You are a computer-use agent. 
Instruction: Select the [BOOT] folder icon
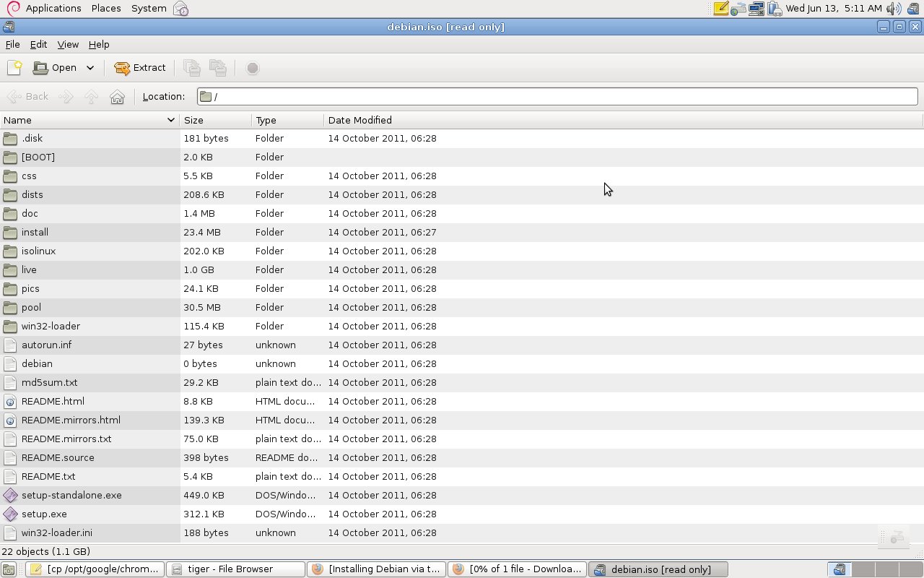[x=10, y=157]
